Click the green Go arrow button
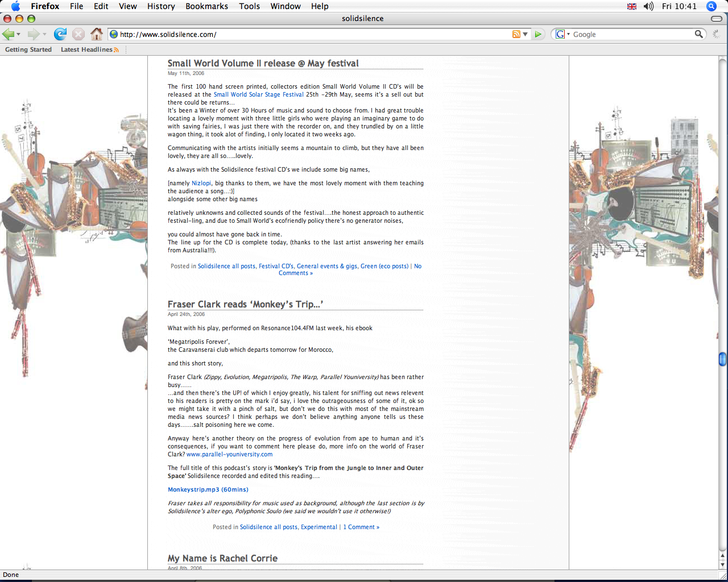728x582 pixels. [538, 34]
